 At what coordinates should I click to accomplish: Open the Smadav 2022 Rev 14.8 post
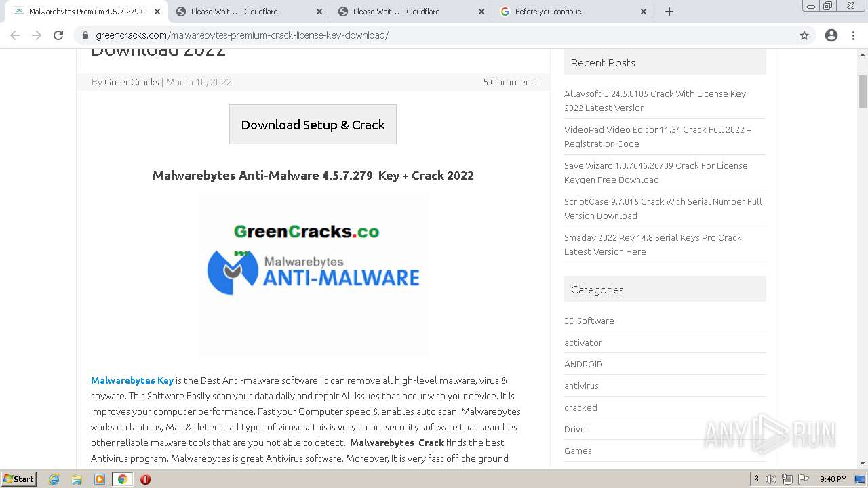[653, 245]
